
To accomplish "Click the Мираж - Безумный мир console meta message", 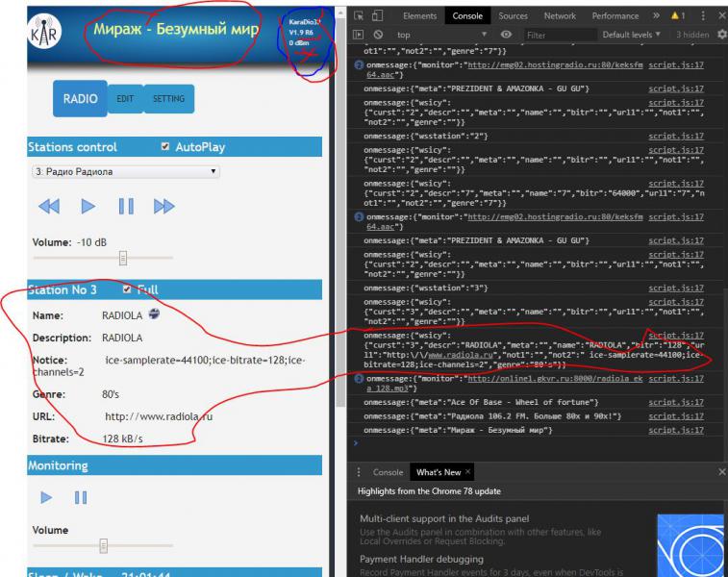I will click(x=458, y=430).
